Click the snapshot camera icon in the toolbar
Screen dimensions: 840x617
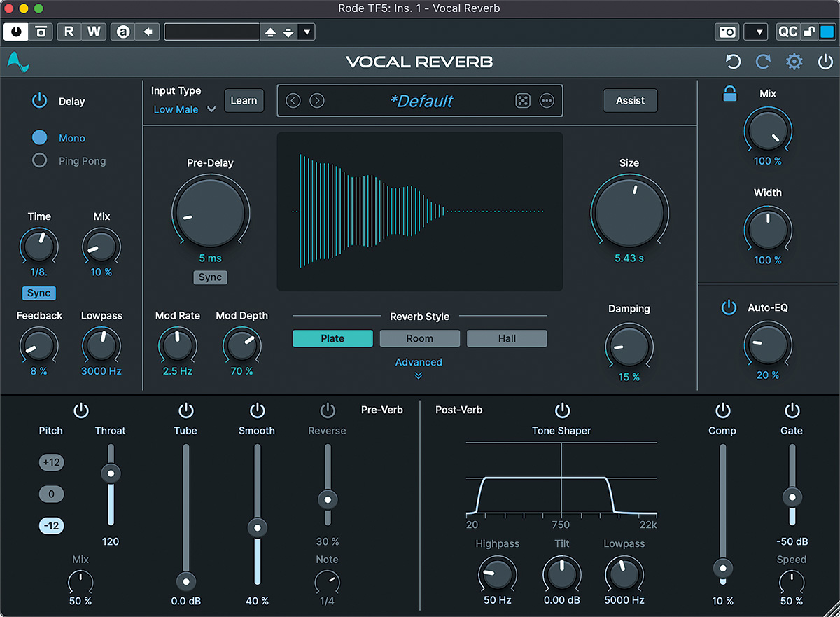(x=727, y=32)
